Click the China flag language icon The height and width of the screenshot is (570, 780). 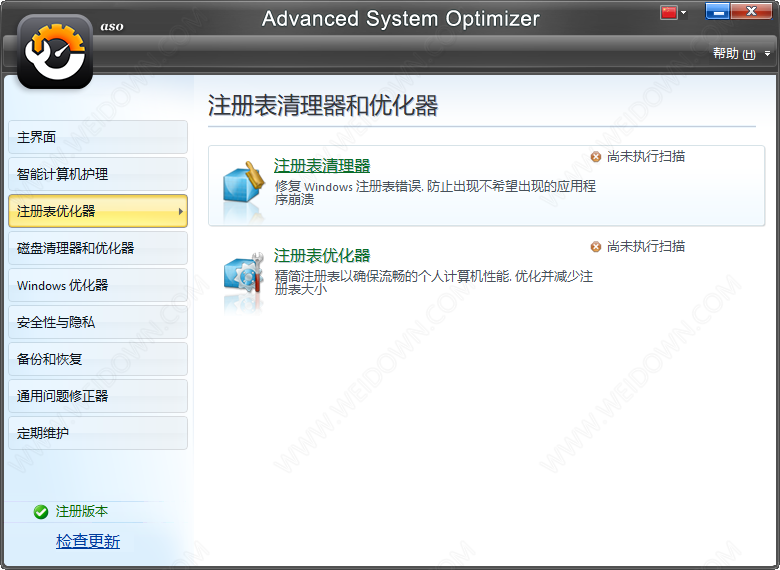click(669, 12)
